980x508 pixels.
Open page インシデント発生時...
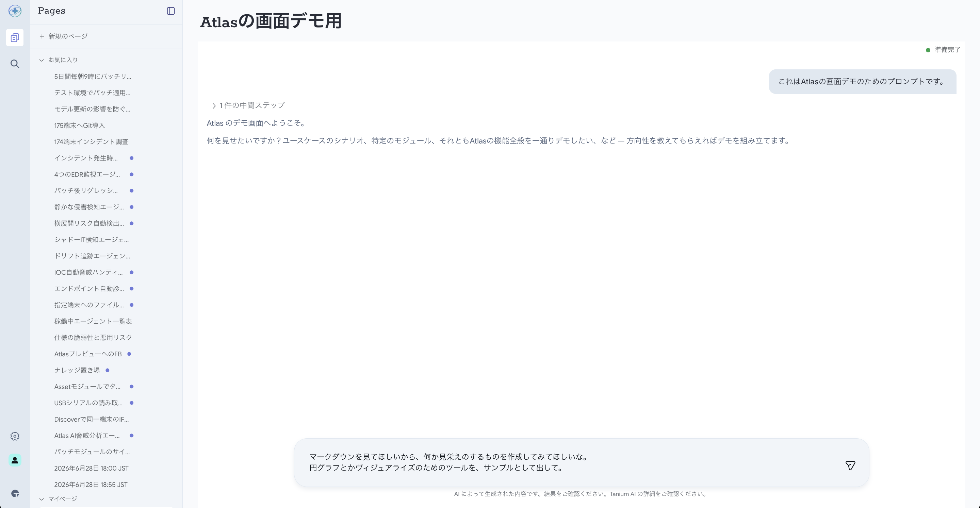tap(86, 158)
